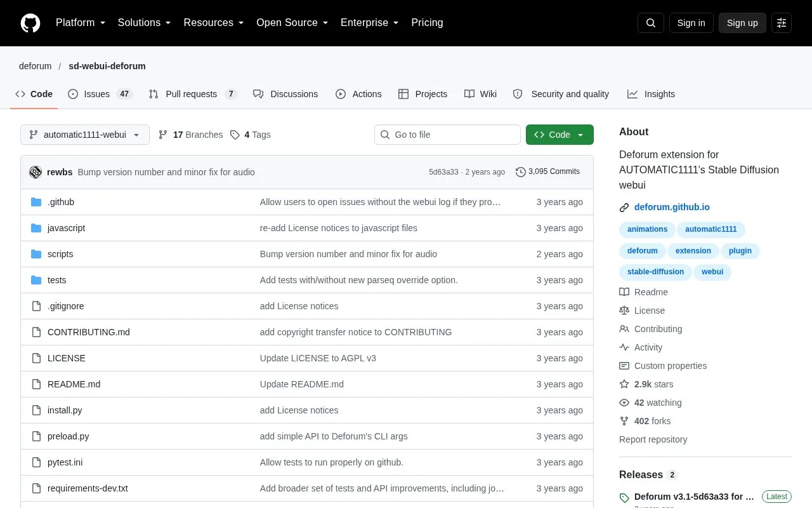
Task: Click the animations topic tag
Action: (647, 229)
